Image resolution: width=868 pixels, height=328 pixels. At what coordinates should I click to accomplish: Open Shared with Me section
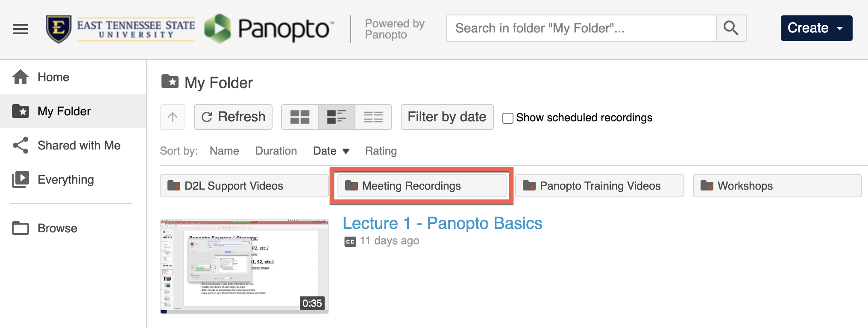point(79,145)
